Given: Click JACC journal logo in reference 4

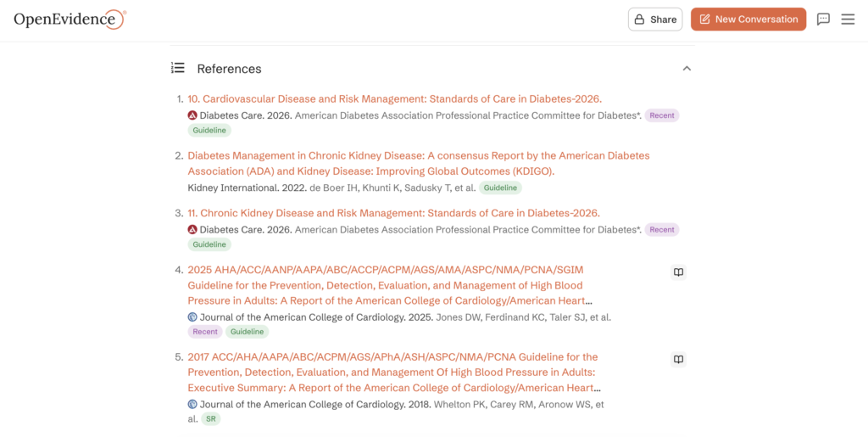Looking at the screenshot, I should pos(192,317).
